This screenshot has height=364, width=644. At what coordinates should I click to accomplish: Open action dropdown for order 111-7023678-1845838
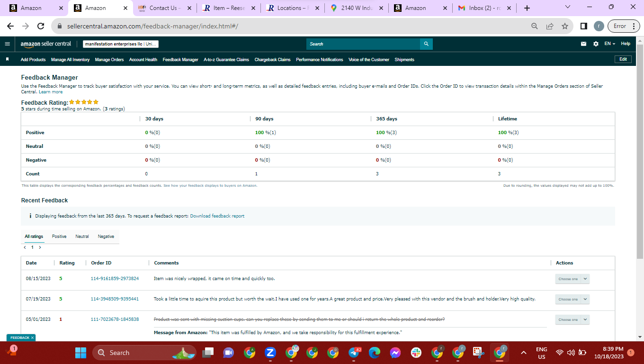pos(572,320)
